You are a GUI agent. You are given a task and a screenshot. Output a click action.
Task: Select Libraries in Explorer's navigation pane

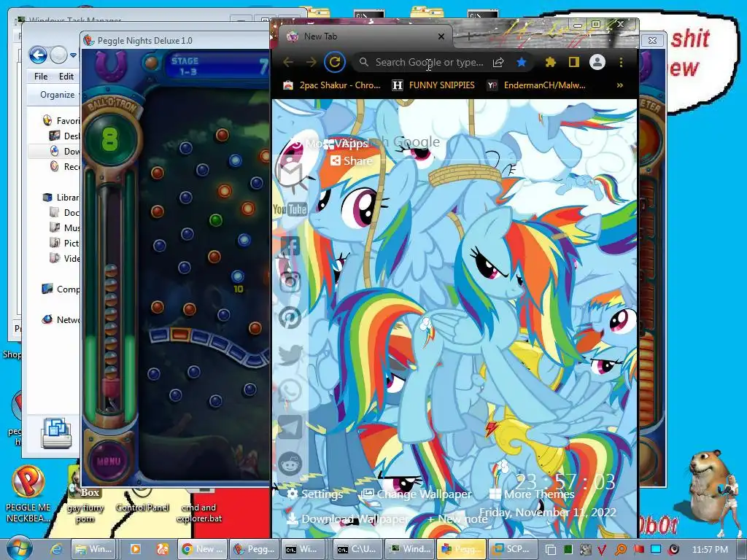pos(61,197)
